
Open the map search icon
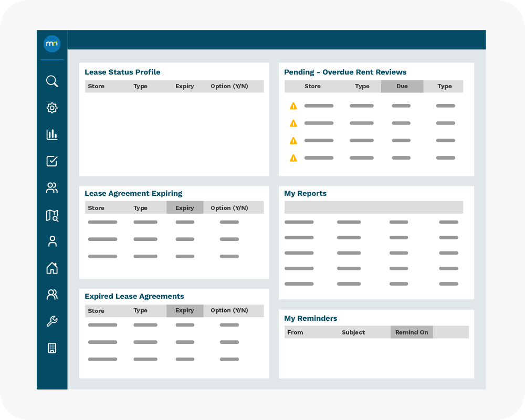[52, 215]
